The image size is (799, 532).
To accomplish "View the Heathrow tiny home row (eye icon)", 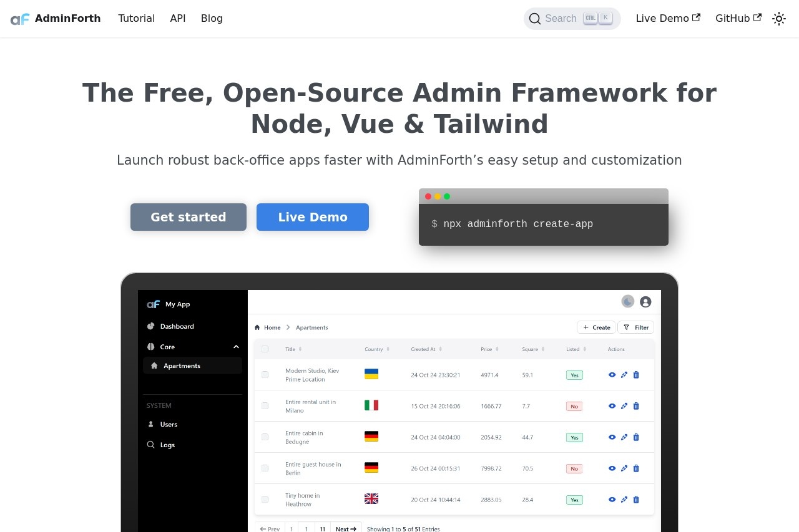I will point(612,500).
